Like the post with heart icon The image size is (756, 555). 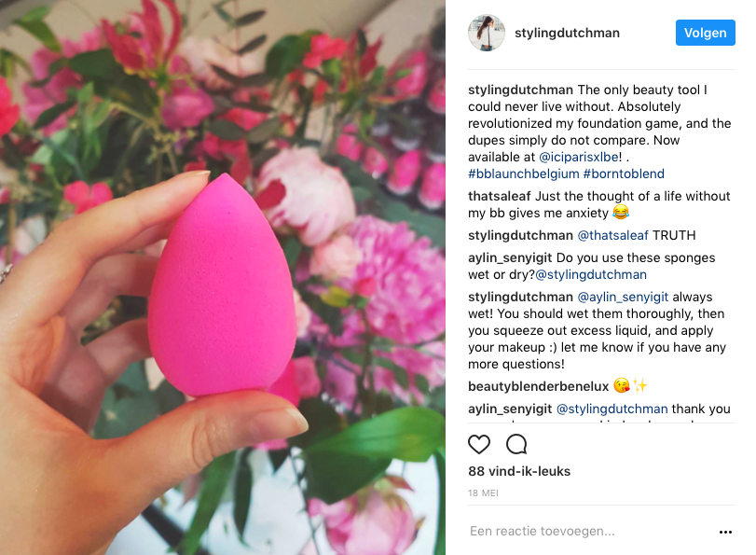tap(479, 445)
